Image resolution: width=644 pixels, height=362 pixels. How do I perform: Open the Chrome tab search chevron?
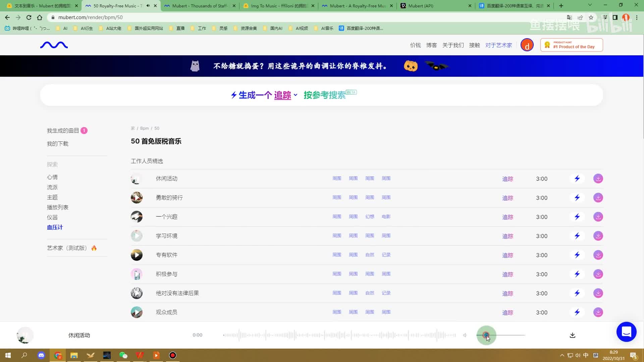click(x=590, y=5)
